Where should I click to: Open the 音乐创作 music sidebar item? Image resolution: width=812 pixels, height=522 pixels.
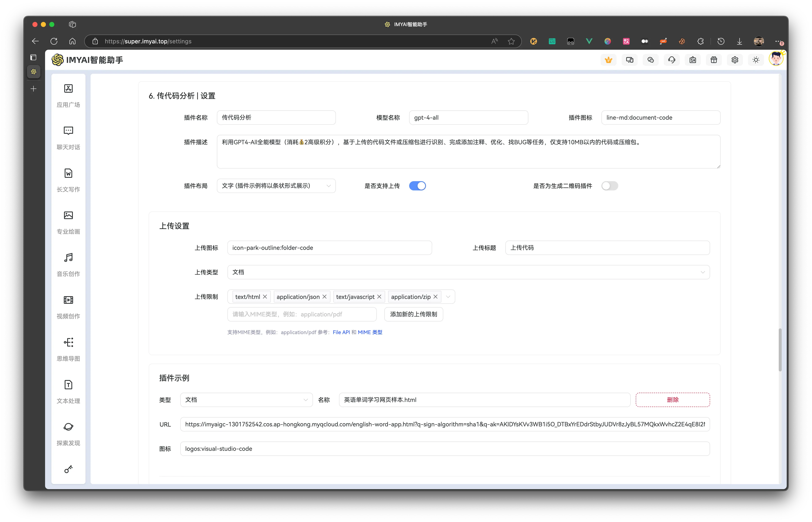[68, 265]
